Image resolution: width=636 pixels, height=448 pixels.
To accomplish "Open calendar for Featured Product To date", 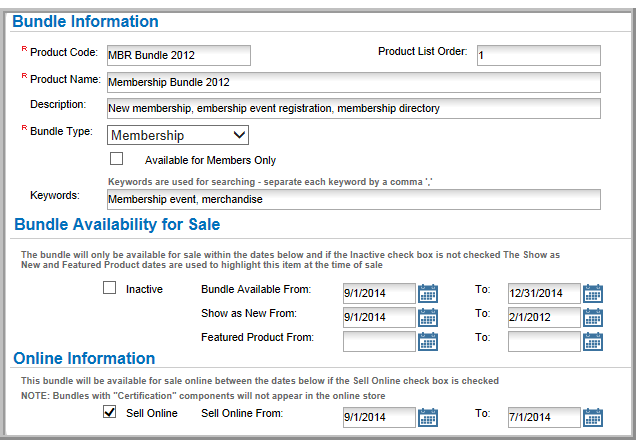I will tap(593, 341).
